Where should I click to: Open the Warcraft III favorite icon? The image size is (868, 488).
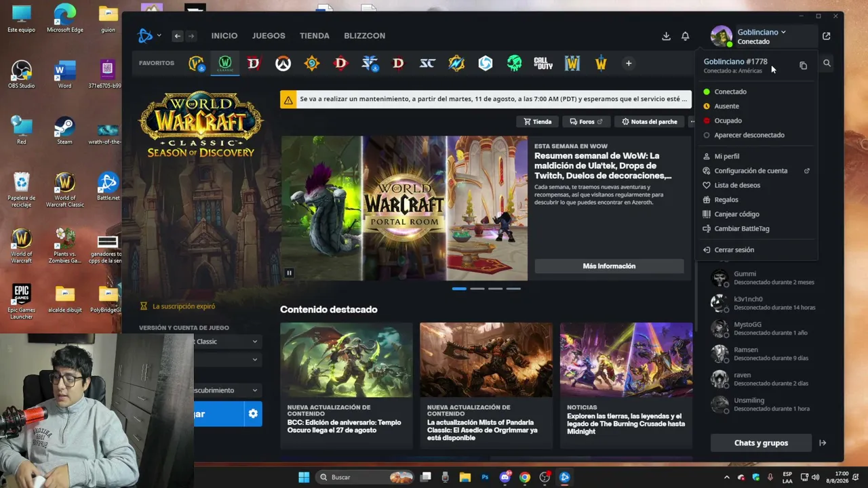pyautogui.click(x=572, y=64)
